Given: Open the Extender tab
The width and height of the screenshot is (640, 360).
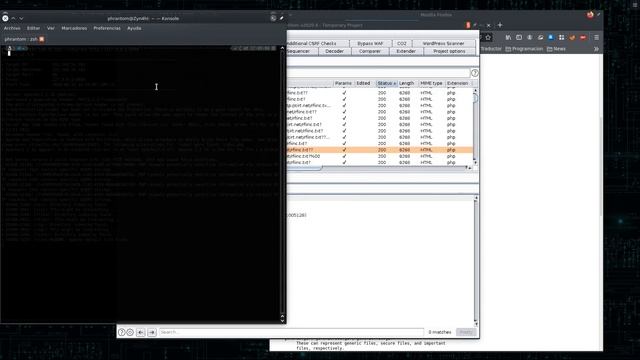Looking at the screenshot, I should pos(406,51).
